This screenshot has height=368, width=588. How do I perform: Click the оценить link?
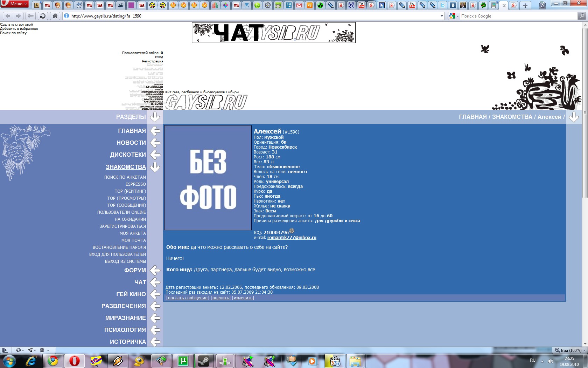pyautogui.click(x=220, y=298)
